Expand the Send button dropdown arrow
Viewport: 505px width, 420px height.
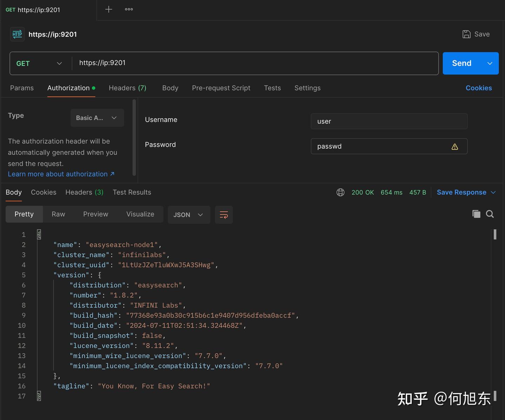(x=490, y=63)
